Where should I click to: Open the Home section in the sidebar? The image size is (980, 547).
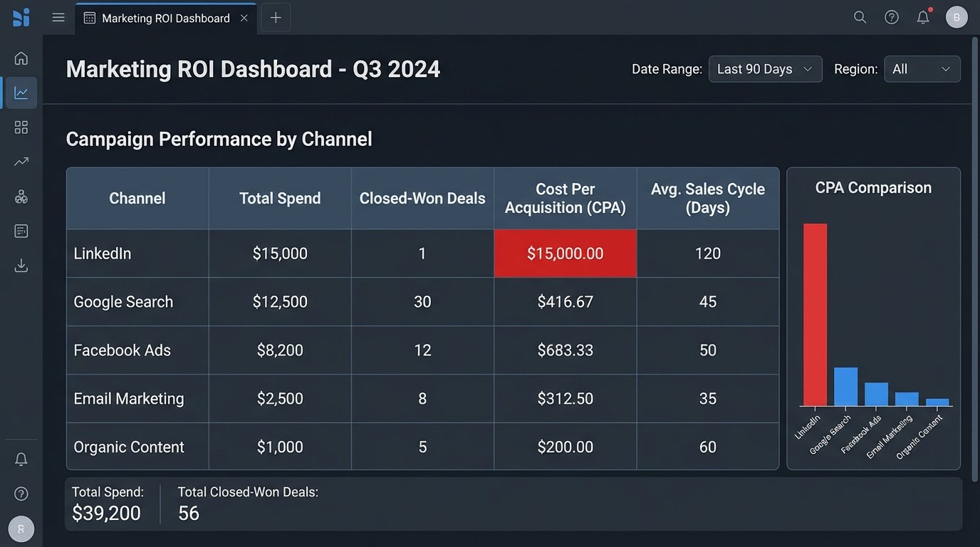coord(21,58)
